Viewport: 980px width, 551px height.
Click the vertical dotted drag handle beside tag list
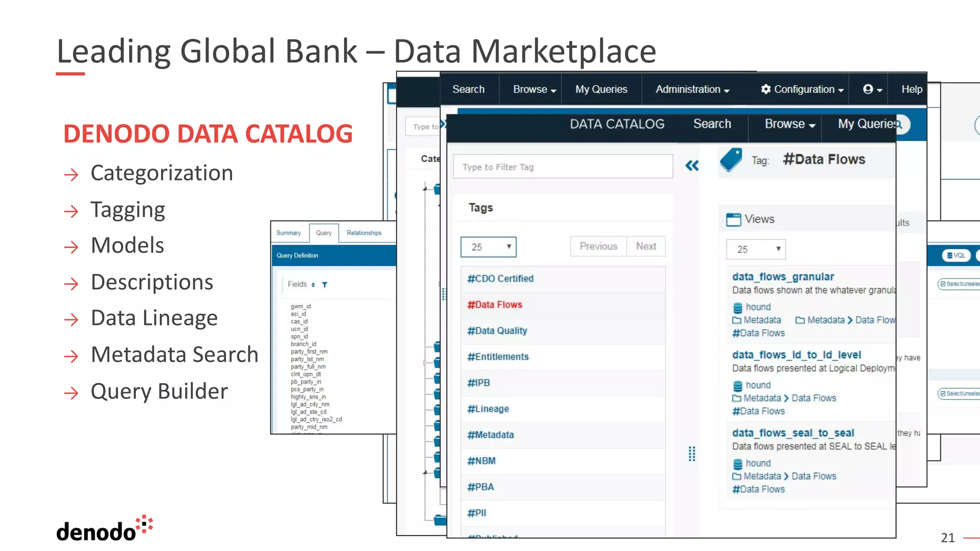pyautogui.click(x=691, y=453)
